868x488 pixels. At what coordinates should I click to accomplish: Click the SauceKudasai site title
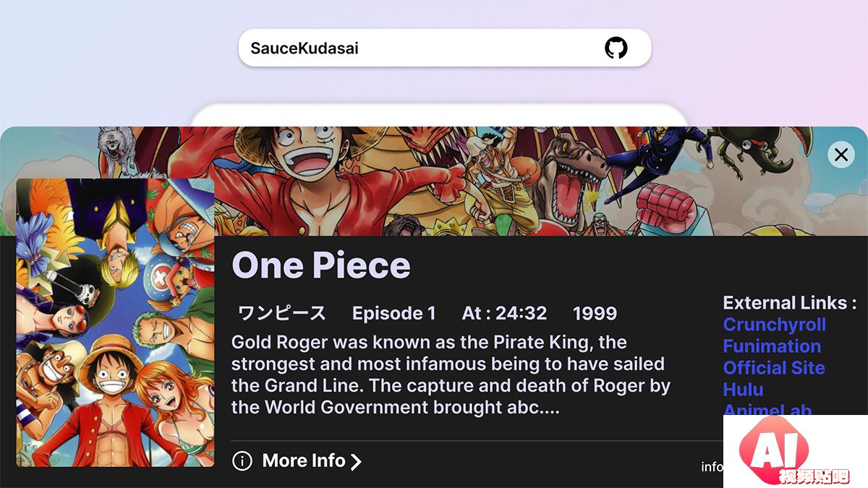tap(305, 48)
